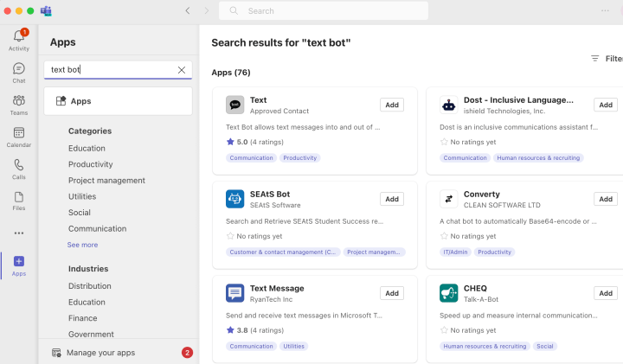Choose Finance industry

pyautogui.click(x=83, y=318)
